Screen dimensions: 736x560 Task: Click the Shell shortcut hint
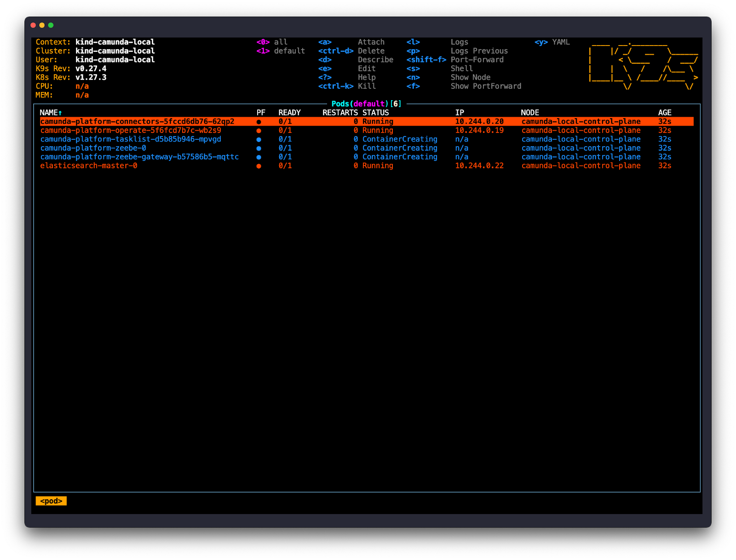tap(440, 69)
